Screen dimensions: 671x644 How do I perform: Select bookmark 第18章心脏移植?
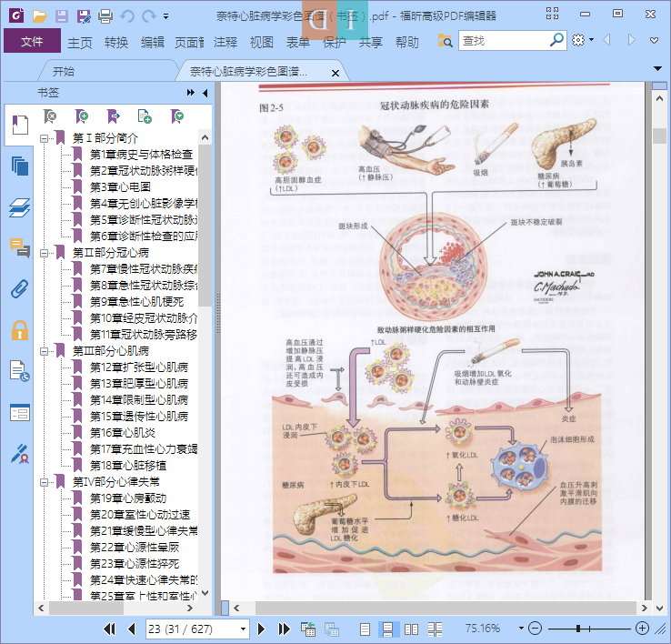[x=128, y=466]
